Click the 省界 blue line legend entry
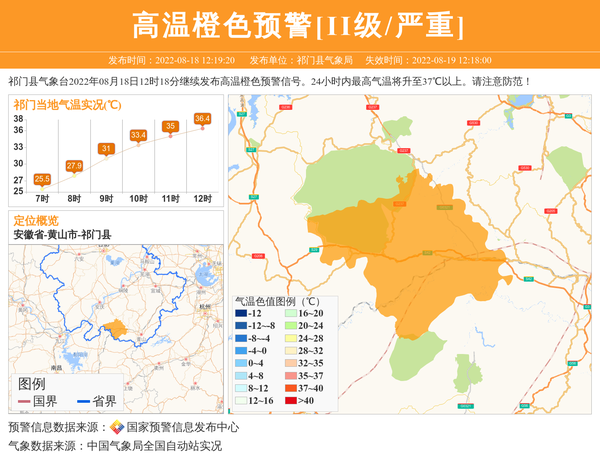This screenshot has height=471, width=600. point(97,401)
